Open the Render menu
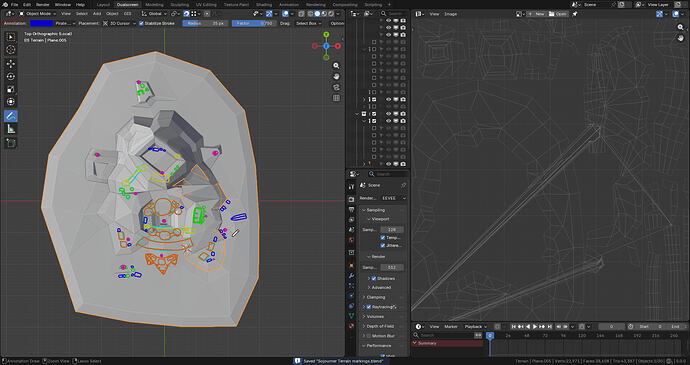This screenshot has height=365, width=690. click(x=43, y=4)
